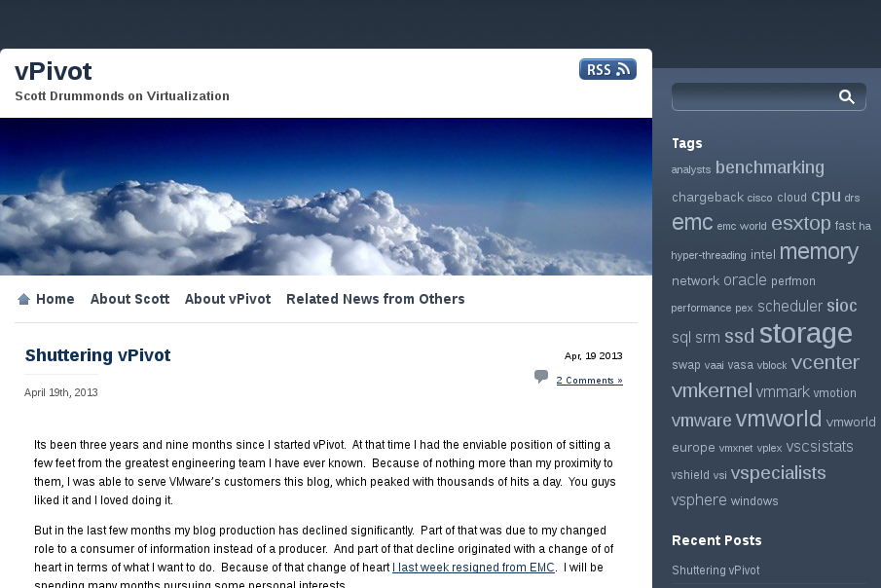Select the vasa tag

click(x=740, y=365)
